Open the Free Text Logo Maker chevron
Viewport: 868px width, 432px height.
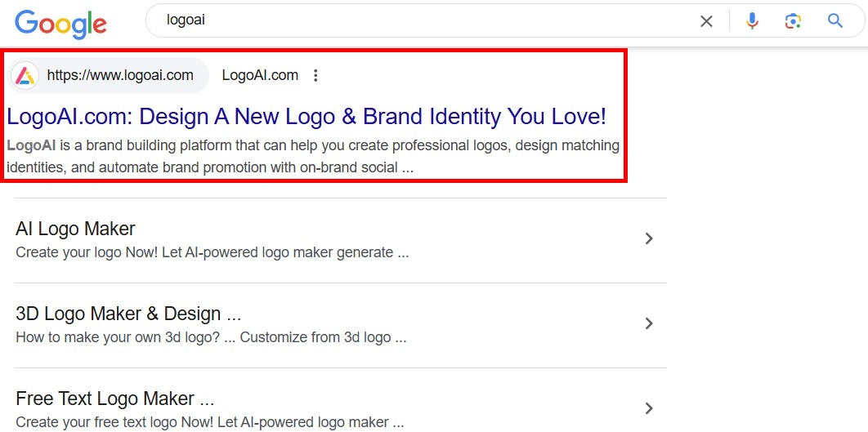click(x=649, y=408)
